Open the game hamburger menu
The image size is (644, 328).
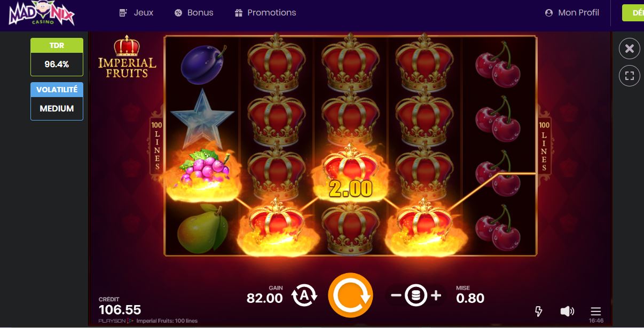coord(596,310)
